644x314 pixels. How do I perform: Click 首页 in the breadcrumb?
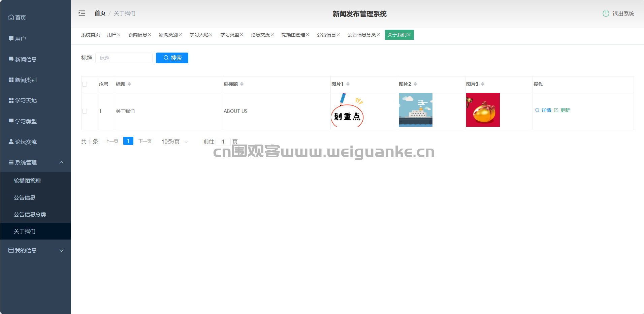(x=100, y=13)
